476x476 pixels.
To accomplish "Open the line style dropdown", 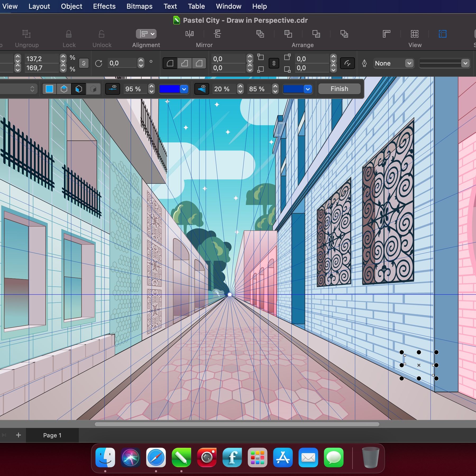I will point(465,63).
